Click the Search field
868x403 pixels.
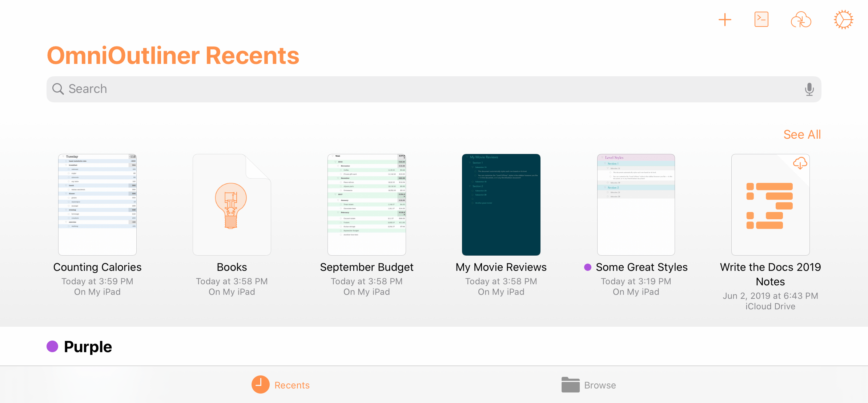pos(434,89)
